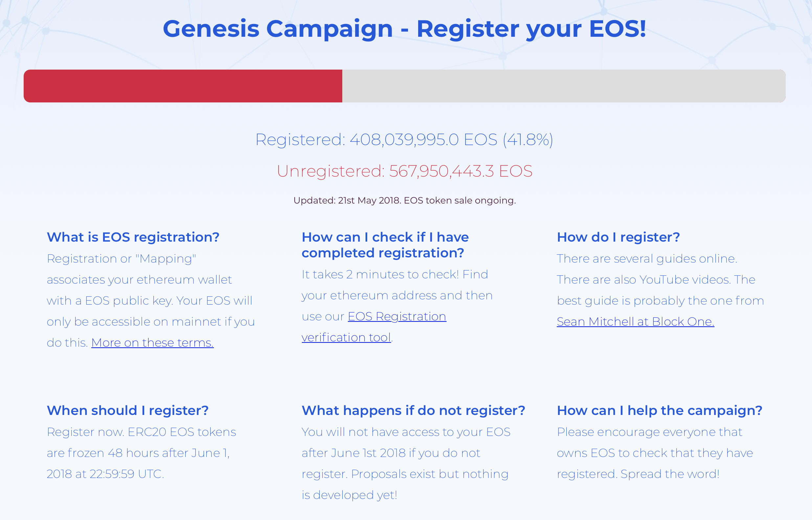
Task: Click the gray unregistered portion of the progress bar
Action: pos(564,86)
